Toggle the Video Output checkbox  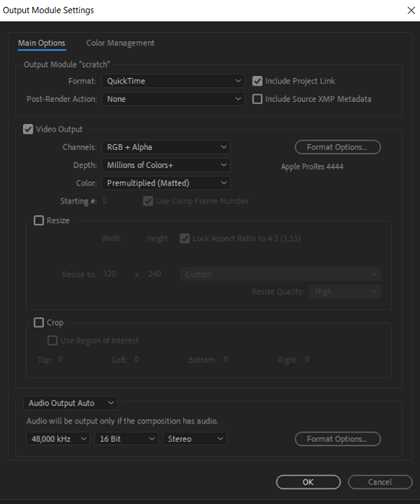(x=28, y=129)
